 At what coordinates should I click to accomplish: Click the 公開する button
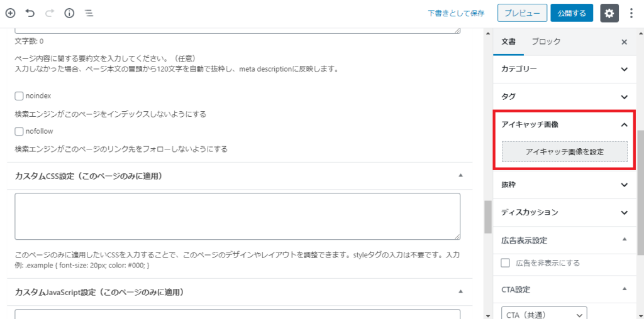pyautogui.click(x=572, y=13)
